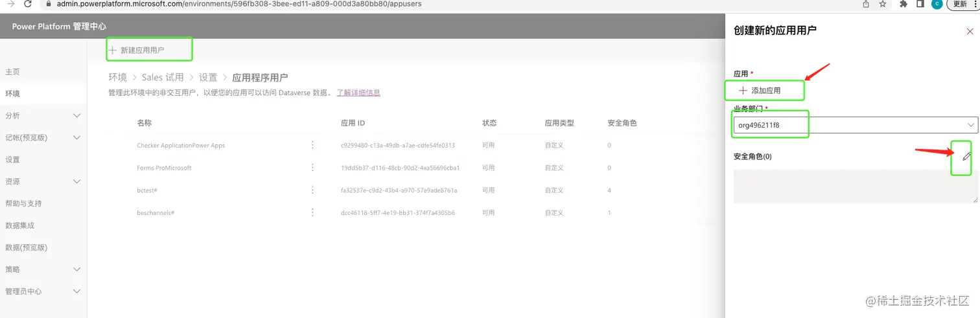
Task: Expand 策略 sidebar section
Action: coord(43,269)
